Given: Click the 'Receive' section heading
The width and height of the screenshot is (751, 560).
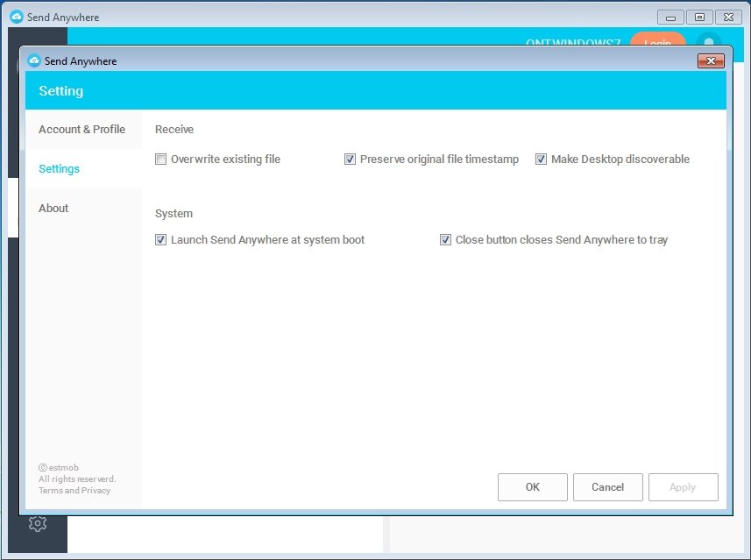Looking at the screenshot, I should [x=174, y=130].
